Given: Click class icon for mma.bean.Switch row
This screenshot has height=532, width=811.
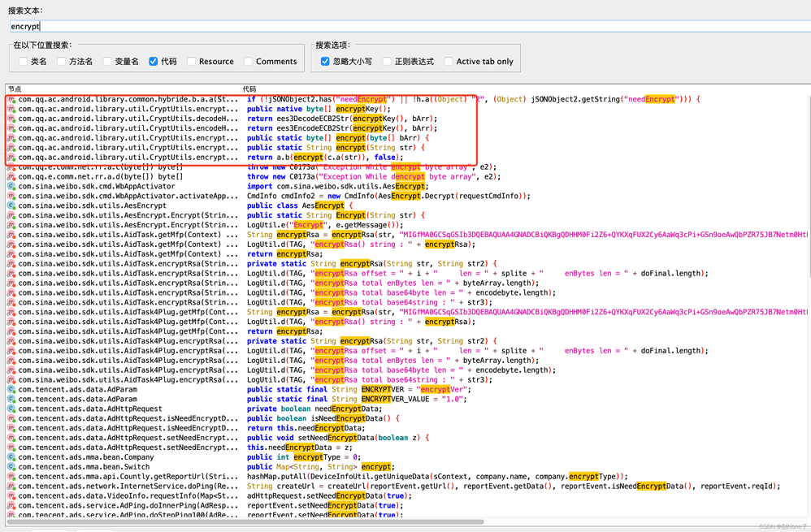Looking at the screenshot, I should tap(11, 467).
